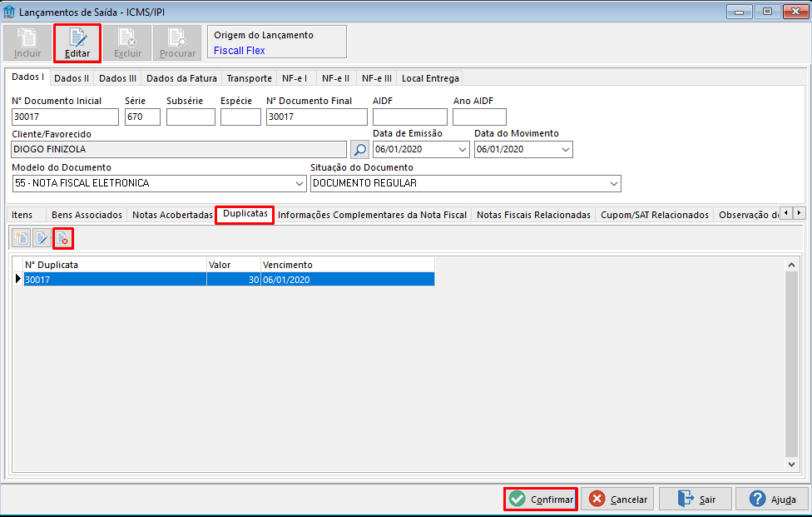Viewport: 812px width, 517px height.
Task: Click the Valor column header
Action: click(234, 265)
